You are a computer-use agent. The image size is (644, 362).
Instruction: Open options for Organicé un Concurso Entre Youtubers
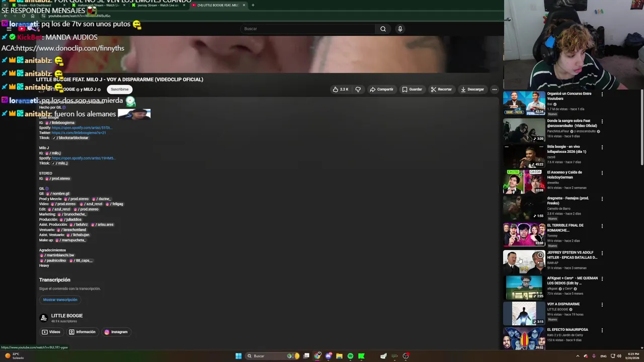click(x=602, y=94)
